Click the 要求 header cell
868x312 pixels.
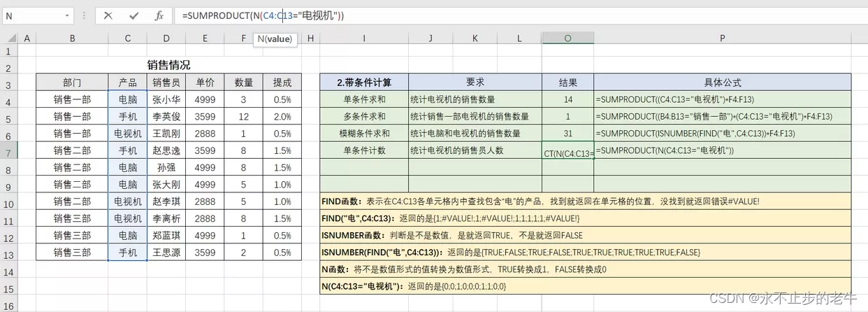(475, 83)
